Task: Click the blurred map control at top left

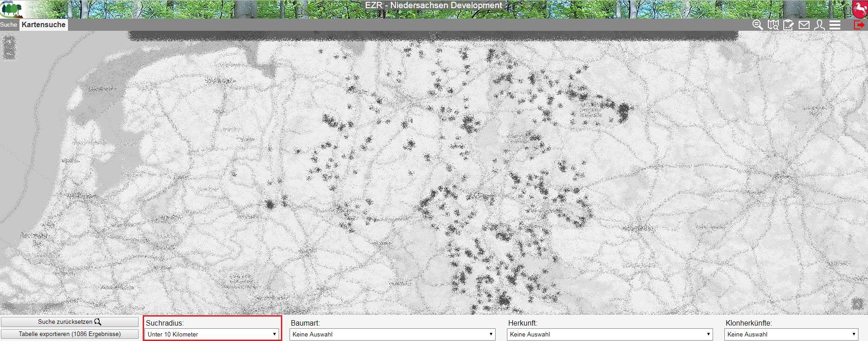Action: point(9,48)
